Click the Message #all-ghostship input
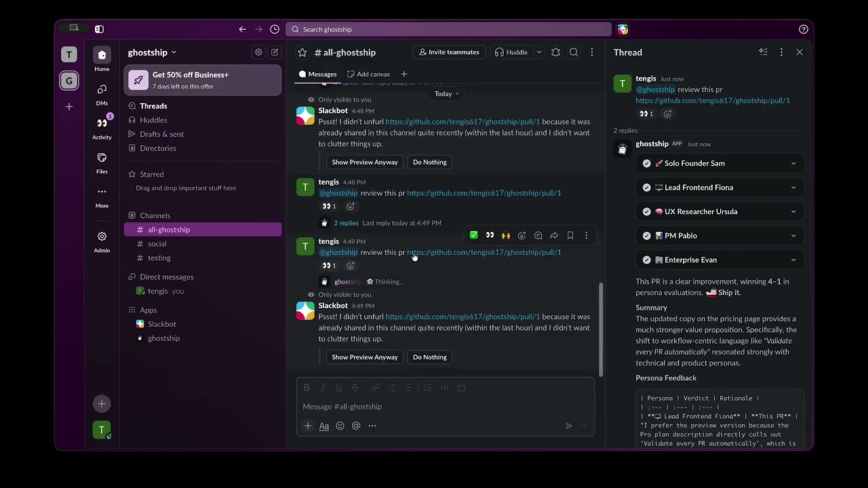 pos(446,407)
